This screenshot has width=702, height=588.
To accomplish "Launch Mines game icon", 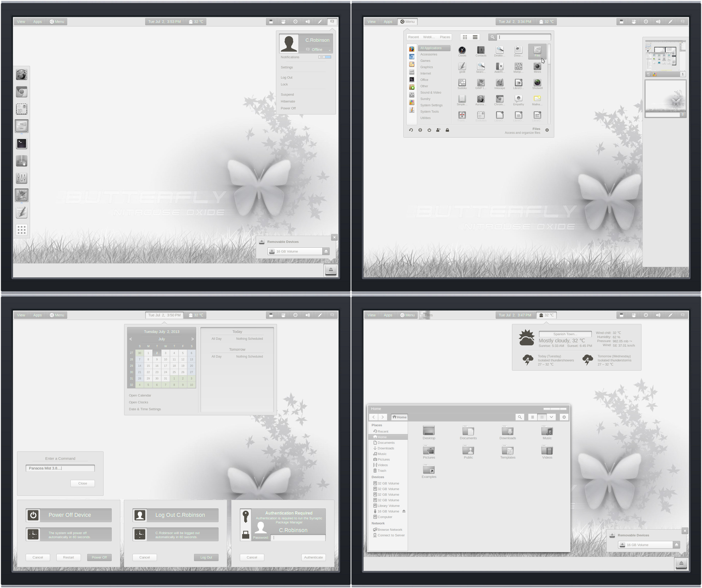I will (x=537, y=68).
